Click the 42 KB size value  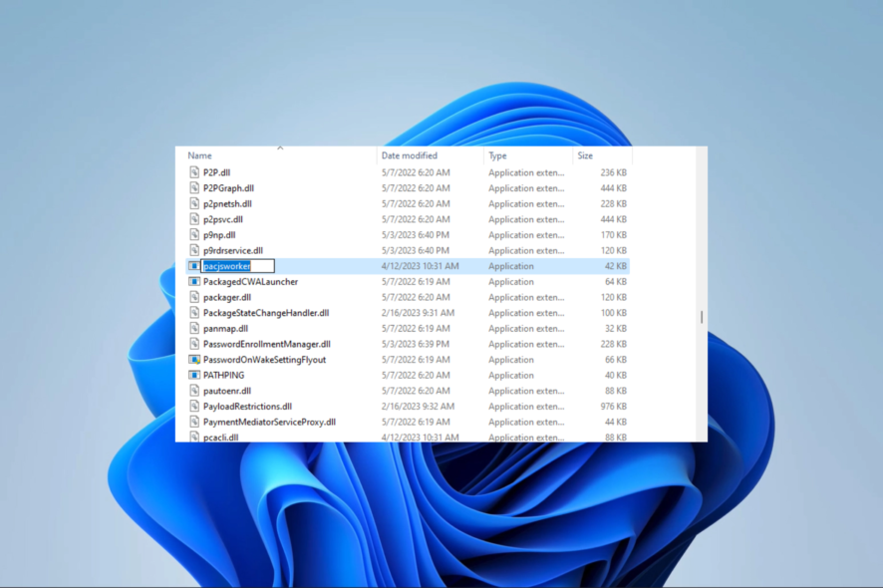click(x=616, y=266)
